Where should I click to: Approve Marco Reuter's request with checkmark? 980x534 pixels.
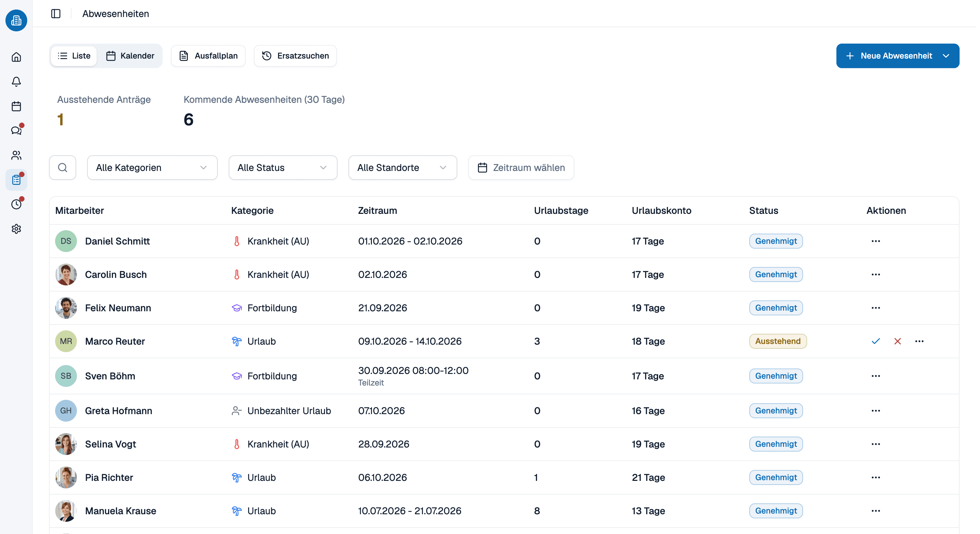pyautogui.click(x=876, y=341)
